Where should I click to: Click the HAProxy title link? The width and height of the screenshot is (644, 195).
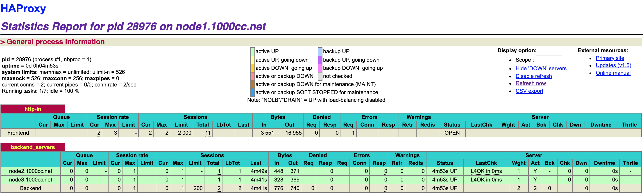23,9
